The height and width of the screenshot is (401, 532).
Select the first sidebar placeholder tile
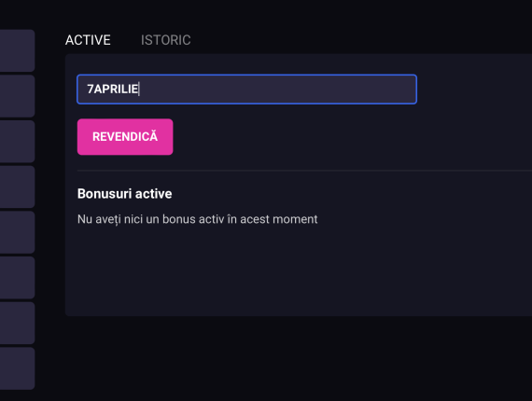pyautogui.click(x=17, y=50)
